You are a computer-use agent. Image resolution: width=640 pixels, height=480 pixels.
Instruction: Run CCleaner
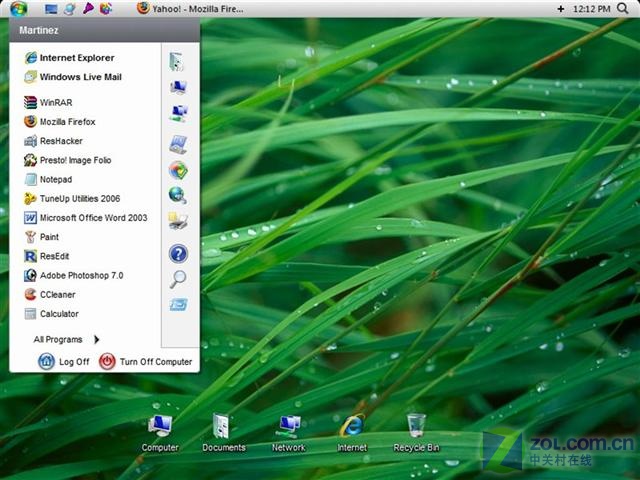(49, 294)
